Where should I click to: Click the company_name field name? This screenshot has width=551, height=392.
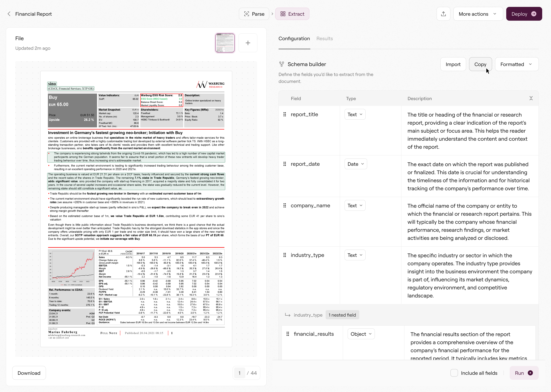310,205
